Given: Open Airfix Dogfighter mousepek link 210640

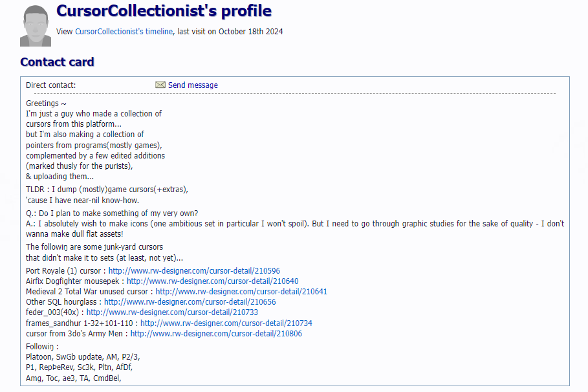Looking at the screenshot, I should coord(213,281).
